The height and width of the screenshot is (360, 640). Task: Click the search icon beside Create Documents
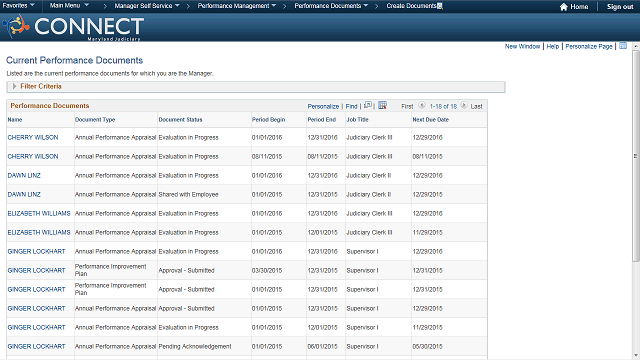pyautogui.click(x=440, y=6)
